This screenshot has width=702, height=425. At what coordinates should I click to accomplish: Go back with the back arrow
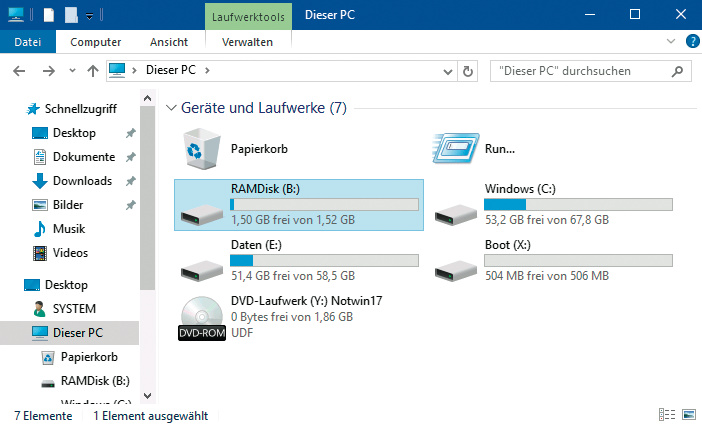click(x=19, y=71)
